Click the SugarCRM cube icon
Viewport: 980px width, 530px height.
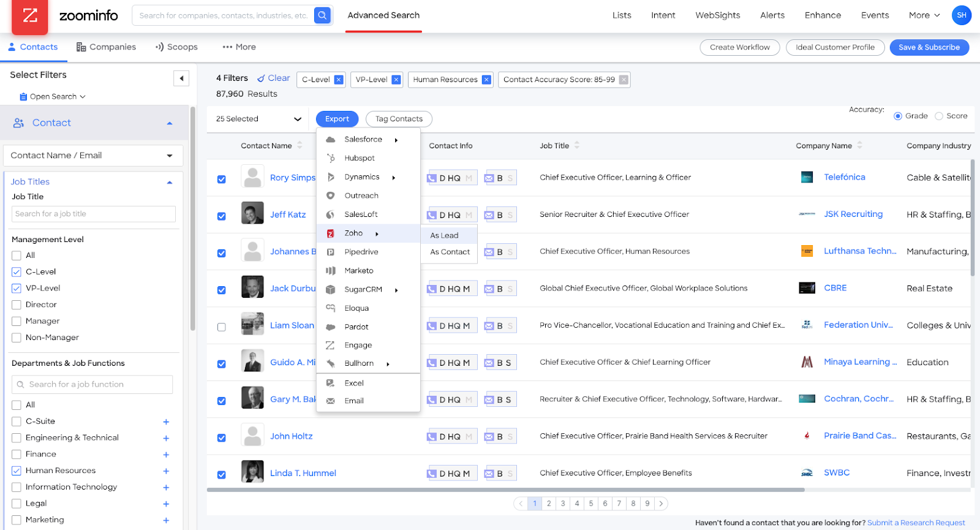(x=331, y=289)
